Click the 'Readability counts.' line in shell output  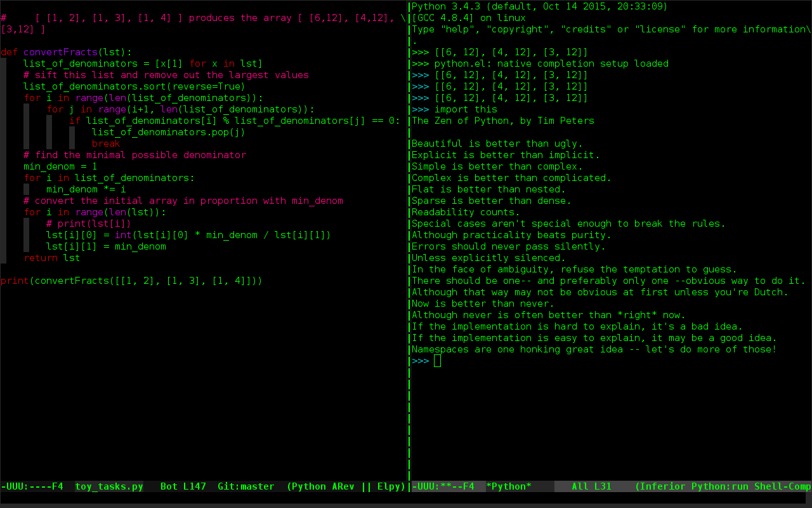pyautogui.click(x=466, y=212)
